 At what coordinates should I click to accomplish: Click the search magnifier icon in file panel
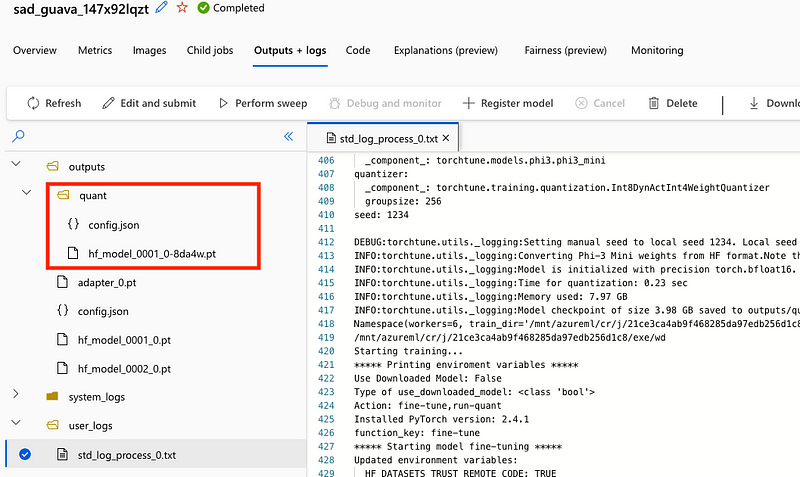[18, 136]
